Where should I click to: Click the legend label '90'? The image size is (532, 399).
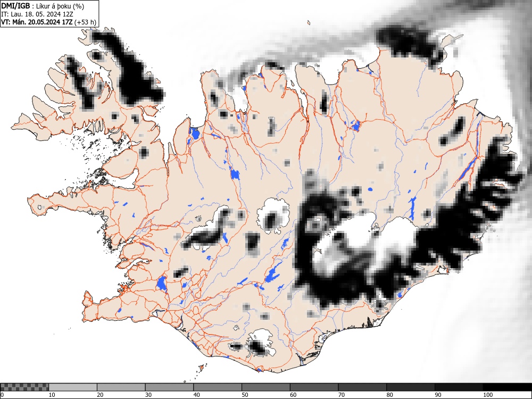pyautogui.click(x=437, y=395)
